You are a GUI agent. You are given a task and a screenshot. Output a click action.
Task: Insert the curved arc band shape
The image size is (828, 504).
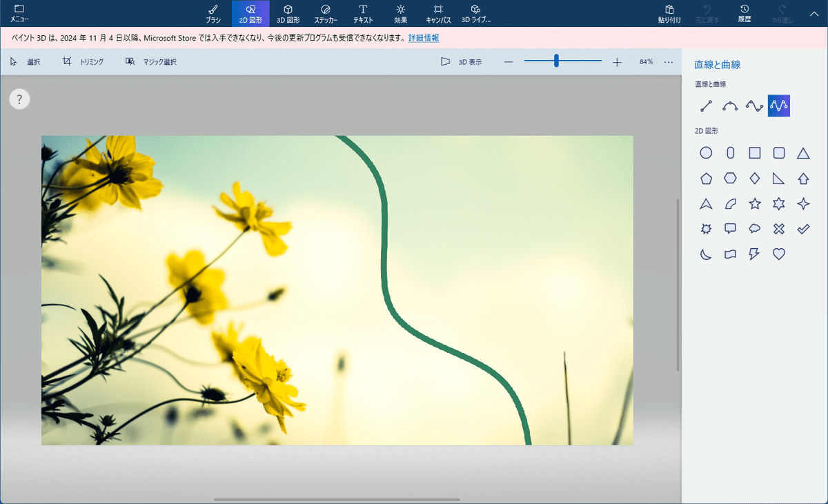click(730, 203)
